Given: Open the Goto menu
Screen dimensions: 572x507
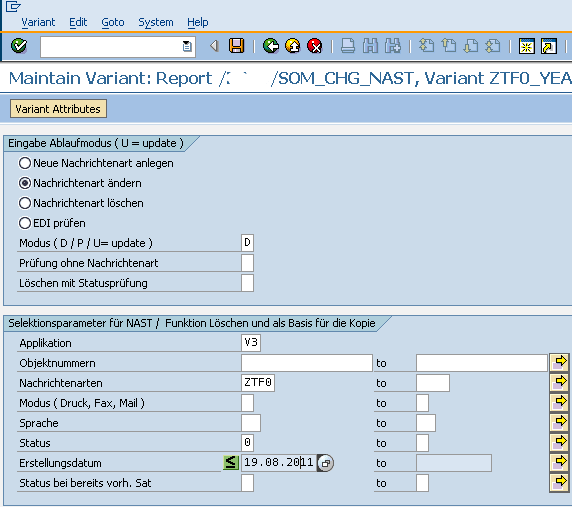Looking at the screenshot, I should pyautogui.click(x=113, y=22).
